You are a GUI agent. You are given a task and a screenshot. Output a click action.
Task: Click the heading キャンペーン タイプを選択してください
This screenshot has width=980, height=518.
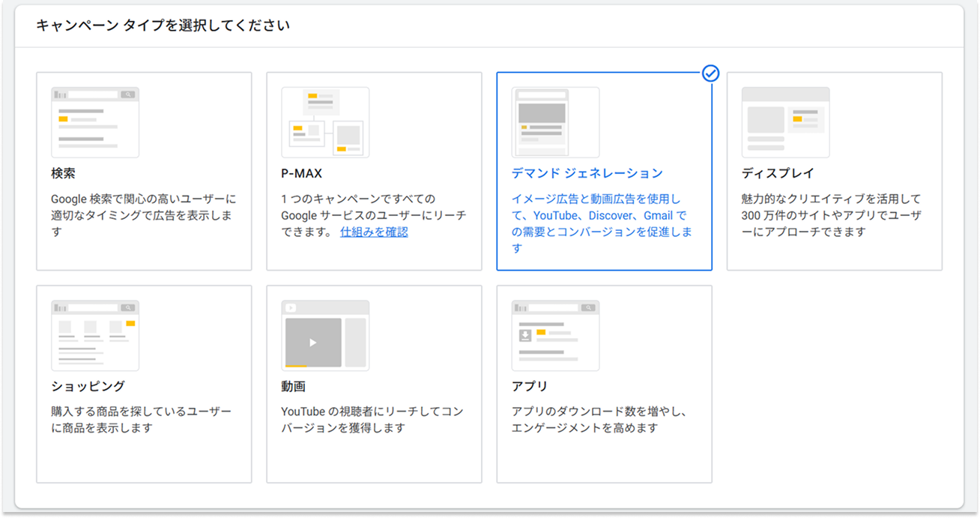coord(163,25)
